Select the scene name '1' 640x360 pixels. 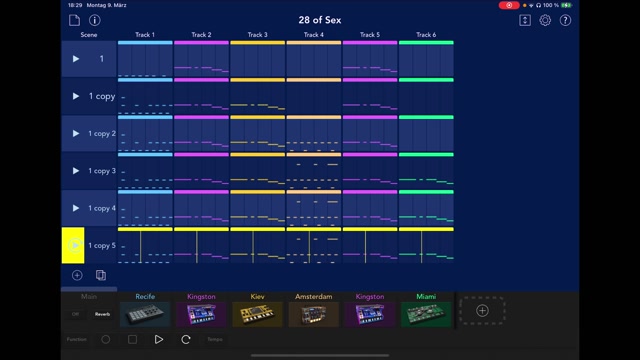pos(102,59)
